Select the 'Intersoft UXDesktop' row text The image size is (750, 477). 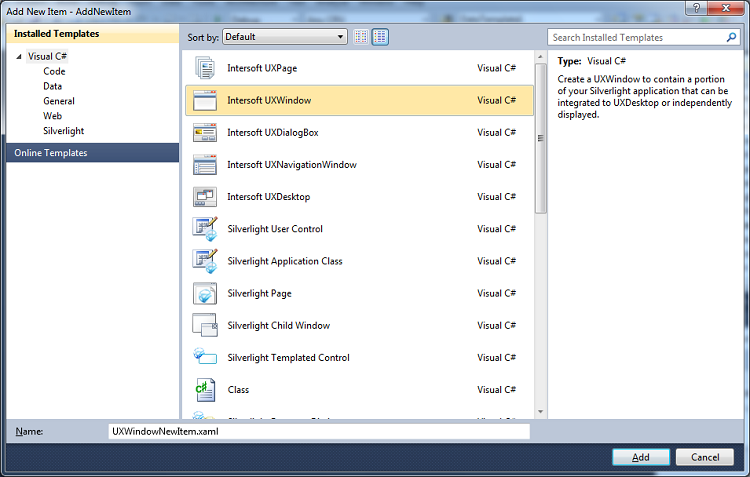click(268, 197)
